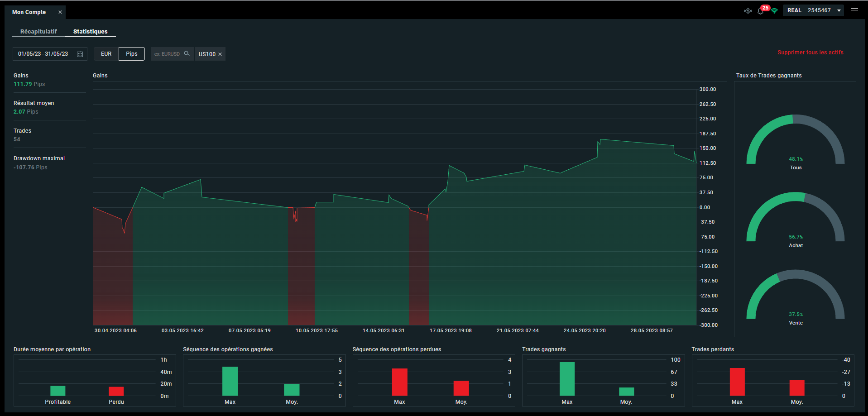
Task: Select the Statistiques tab
Action: pos(91,32)
